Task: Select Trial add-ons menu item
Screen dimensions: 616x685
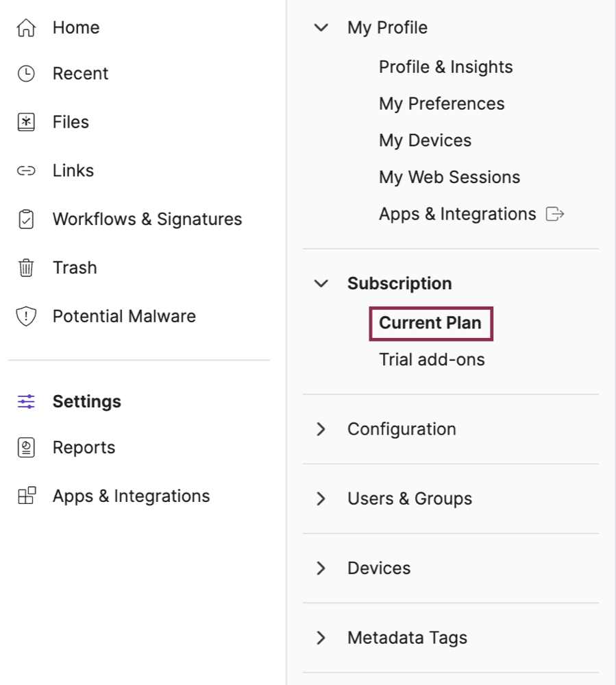Action: pyautogui.click(x=432, y=359)
